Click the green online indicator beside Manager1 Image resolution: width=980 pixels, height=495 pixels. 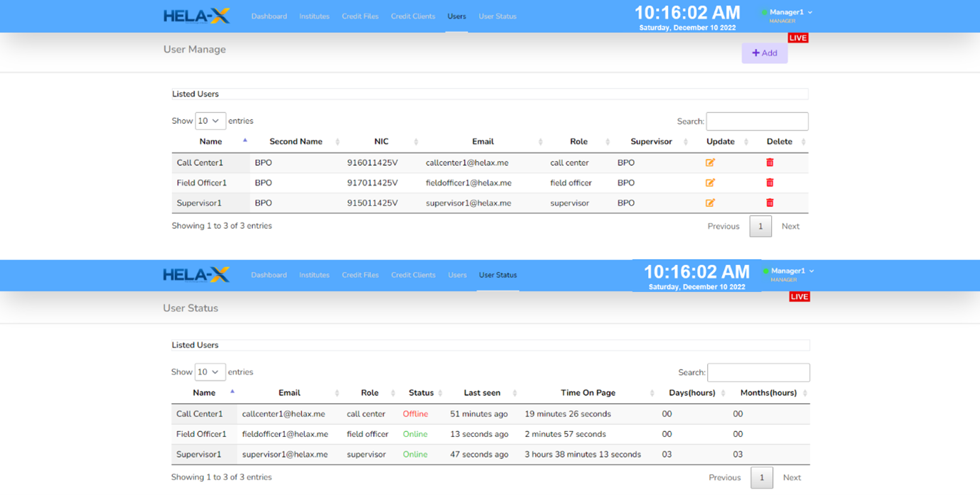[764, 12]
